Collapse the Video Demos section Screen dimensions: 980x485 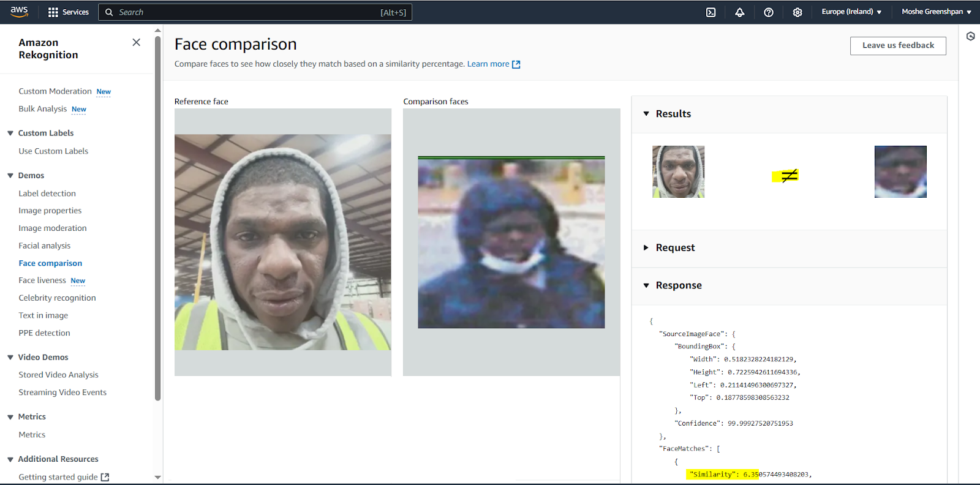coord(10,357)
